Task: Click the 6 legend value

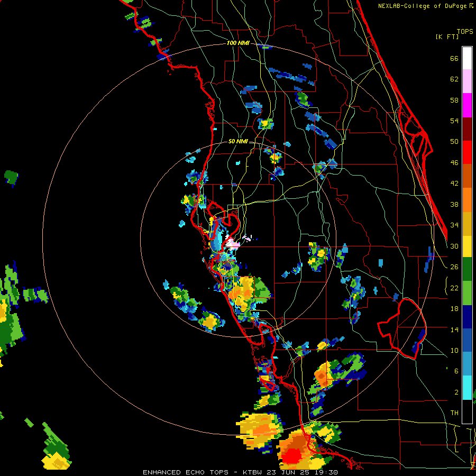Action: pyautogui.click(x=456, y=371)
